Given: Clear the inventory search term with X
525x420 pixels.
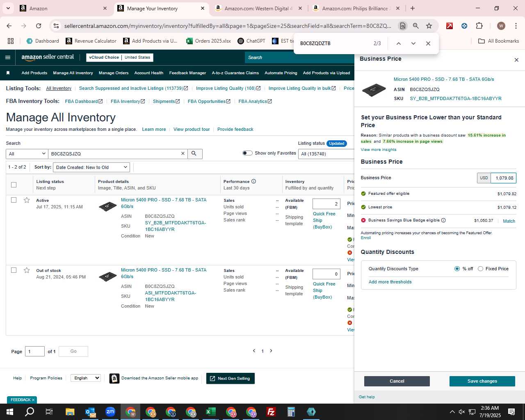Looking at the screenshot, I should (183, 153).
